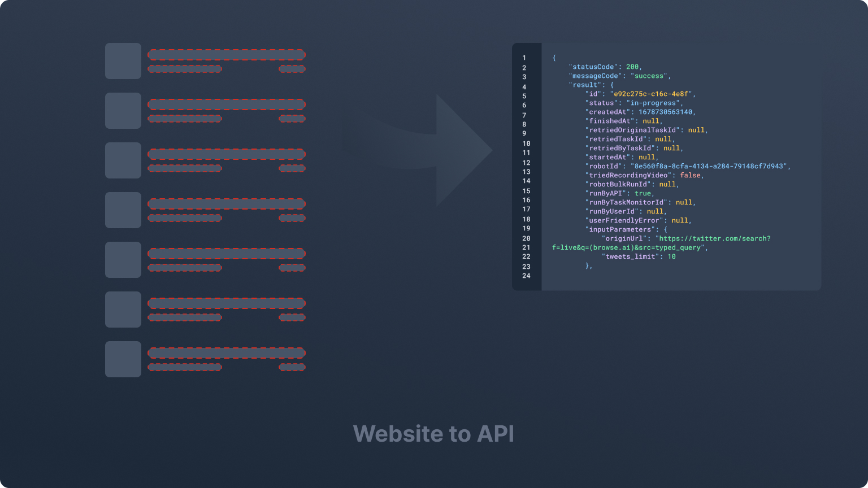The height and width of the screenshot is (488, 868).
Task: Click the first square thumbnail icon in list
Action: (123, 60)
